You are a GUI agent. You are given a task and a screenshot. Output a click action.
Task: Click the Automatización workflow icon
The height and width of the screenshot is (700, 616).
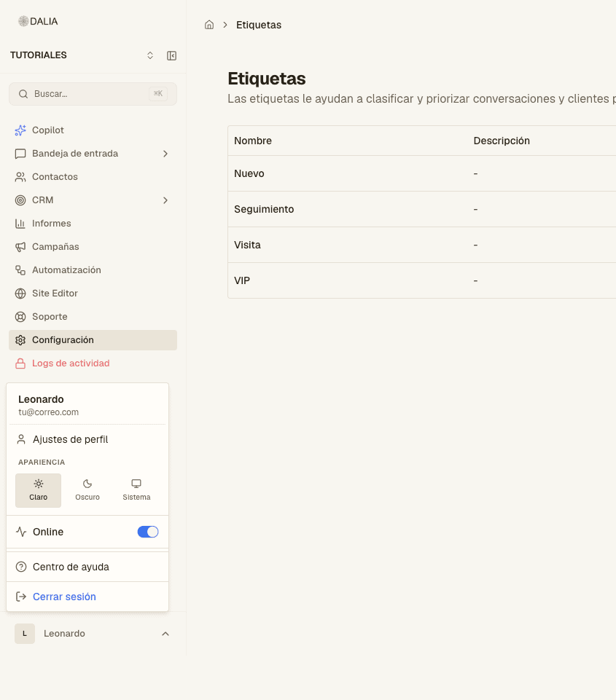(20, 270)
